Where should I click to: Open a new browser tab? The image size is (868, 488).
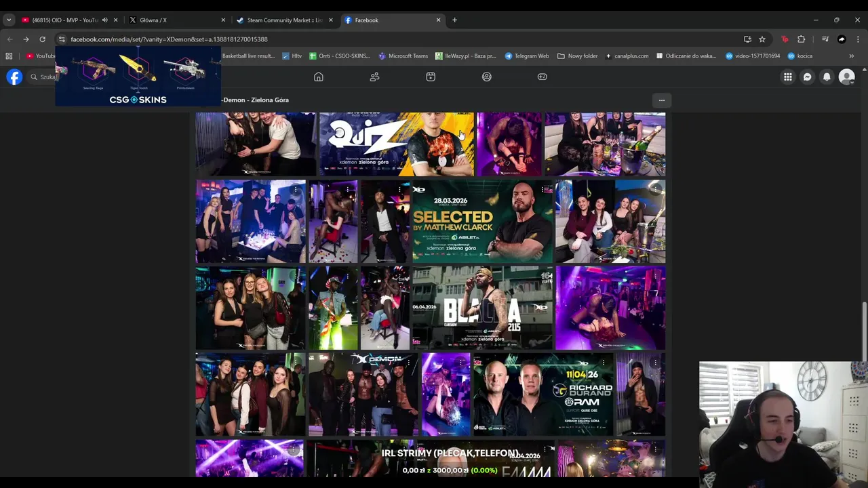coord(454,20)
